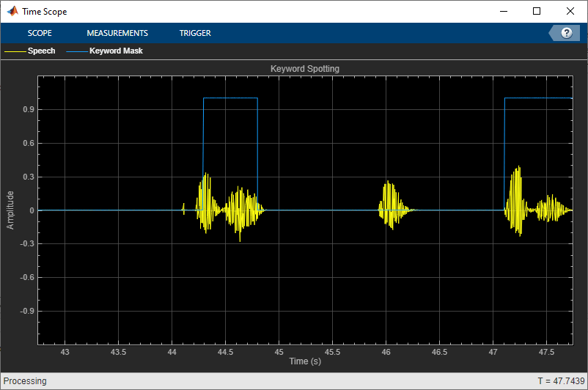The height and width of the screenshot is (390, 588).
Task: Click the T = 47.7439 time readout
Action: point(560,381)
